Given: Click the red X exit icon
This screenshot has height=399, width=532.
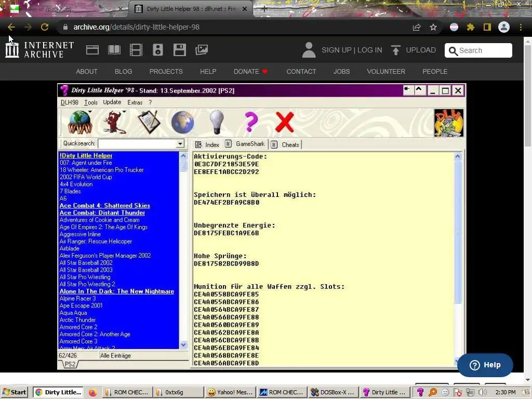Looking at the screenshot, I should pos(284,122).
